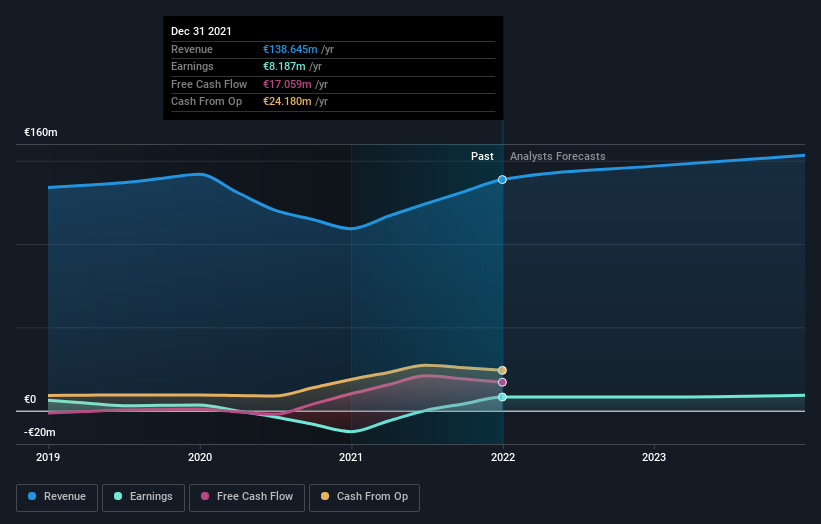This screenshot has height=524, width=821.
Task: Click the blue dot in the Revenue legend
Action: (x=32, y=496)
